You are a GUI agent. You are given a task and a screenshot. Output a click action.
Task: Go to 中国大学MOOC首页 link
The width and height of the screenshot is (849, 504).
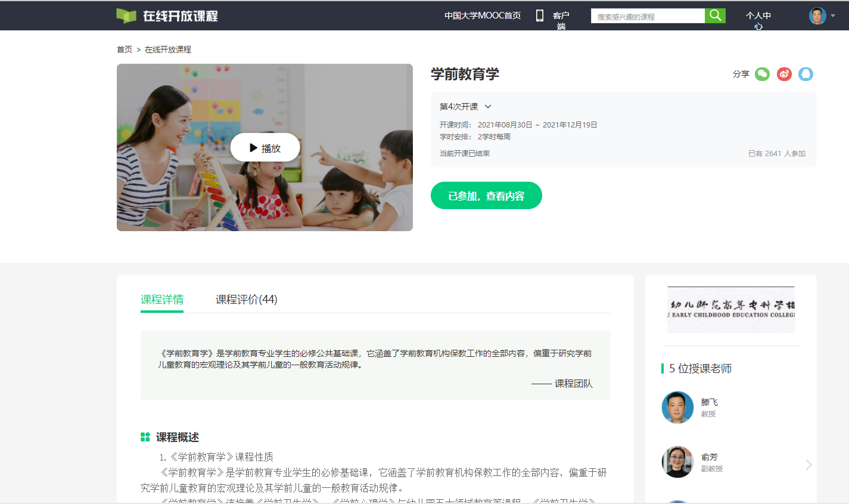[483, 15]
